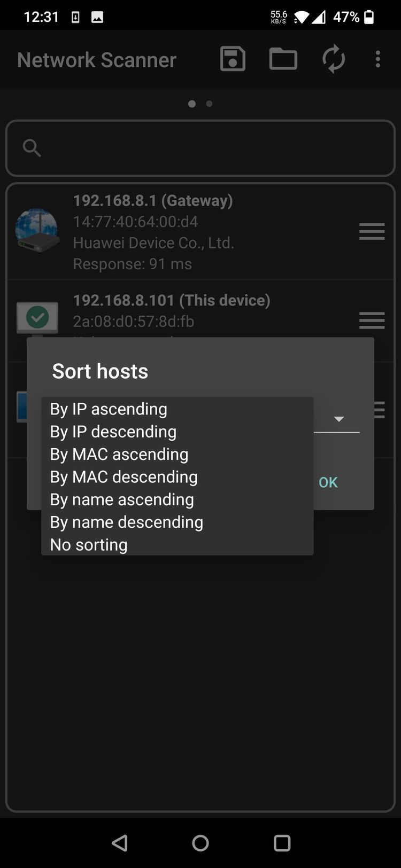The image size is (401, 868).
Task: Pick By name descending sorting
Action: (178, 522)
